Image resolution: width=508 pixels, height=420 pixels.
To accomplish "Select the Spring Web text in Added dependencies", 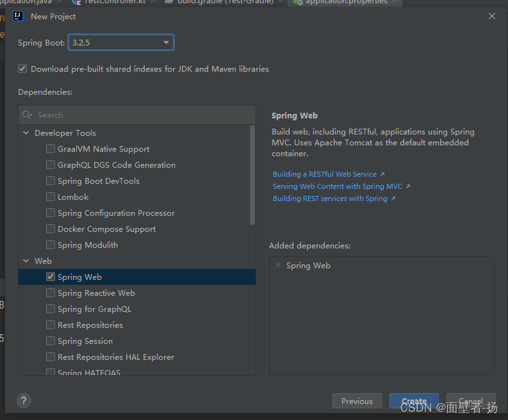I will (x=308, y=266).
